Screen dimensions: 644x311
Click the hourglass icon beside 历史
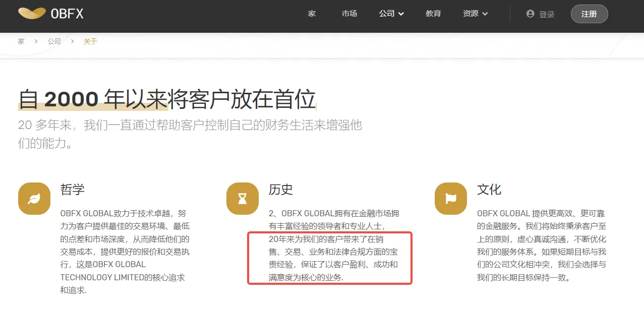click(x=243, y=199)
